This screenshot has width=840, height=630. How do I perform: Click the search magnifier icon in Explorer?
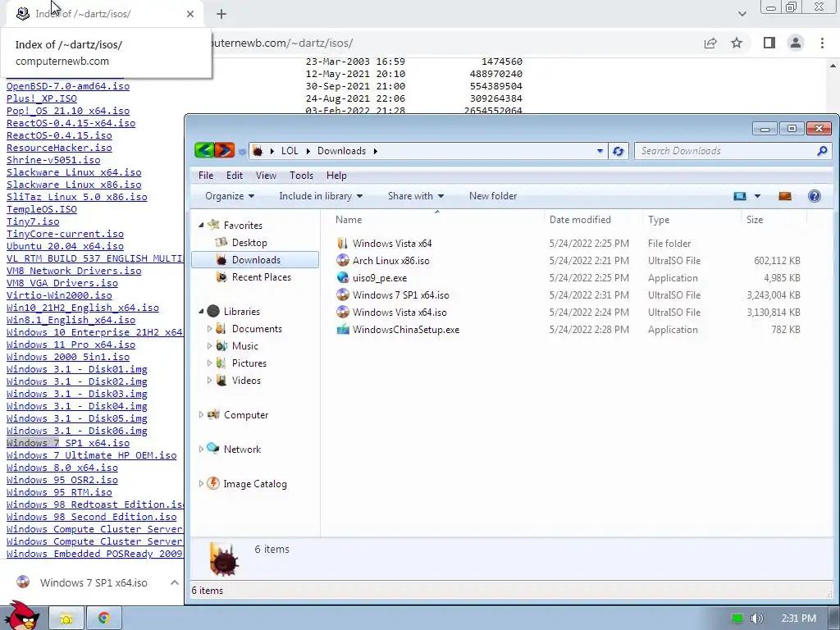[x=822, y=151]
